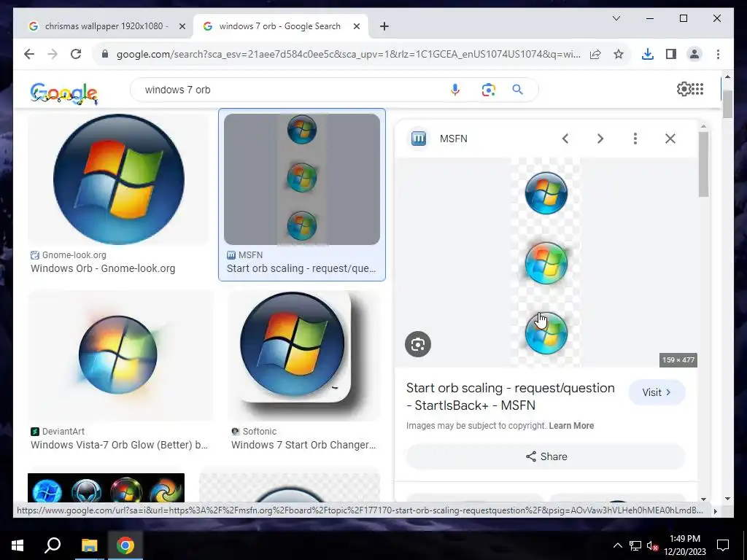The image size is (747, 560).
Task: Open the Learn More copyright link
Action: click(x=571, y=426)
